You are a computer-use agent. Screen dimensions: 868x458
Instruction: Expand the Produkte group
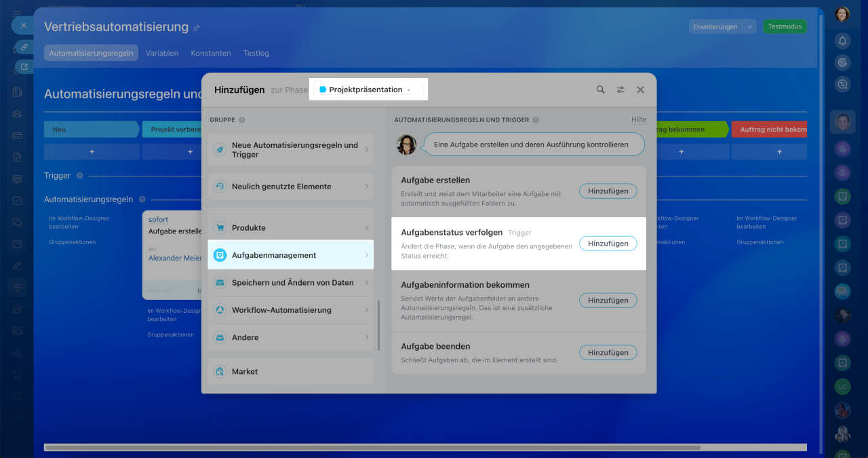(290, 228)
